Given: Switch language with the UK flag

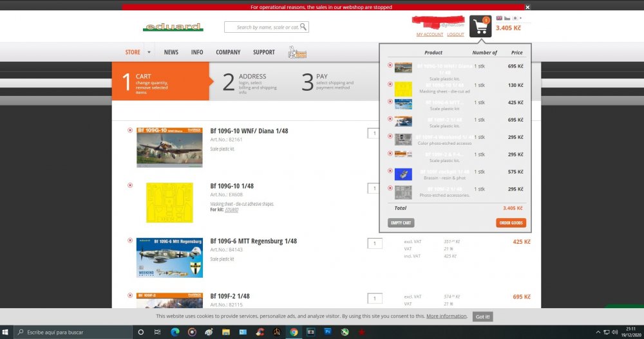Looking at the screenshot, I should coord(499,18).
